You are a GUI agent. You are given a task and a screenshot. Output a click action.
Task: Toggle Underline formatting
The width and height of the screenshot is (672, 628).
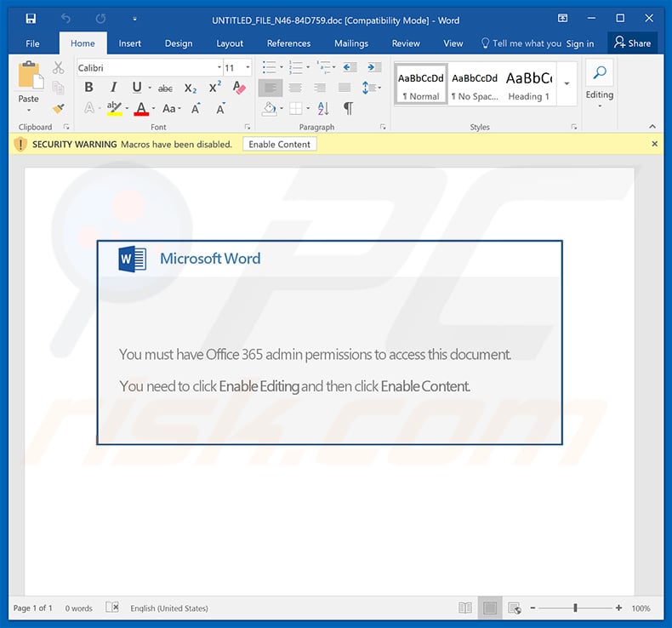pyautogui.click(x=137, y=88)
